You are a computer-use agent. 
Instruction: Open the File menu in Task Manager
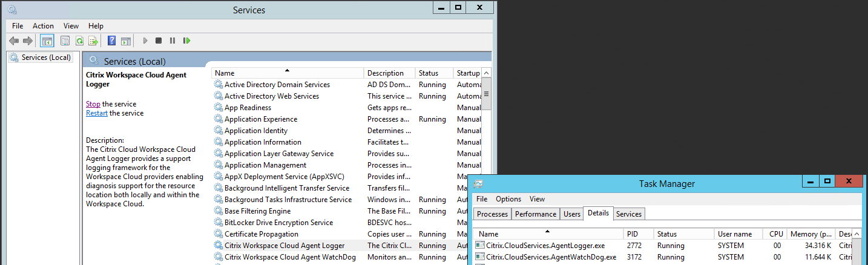pos(482,199)
